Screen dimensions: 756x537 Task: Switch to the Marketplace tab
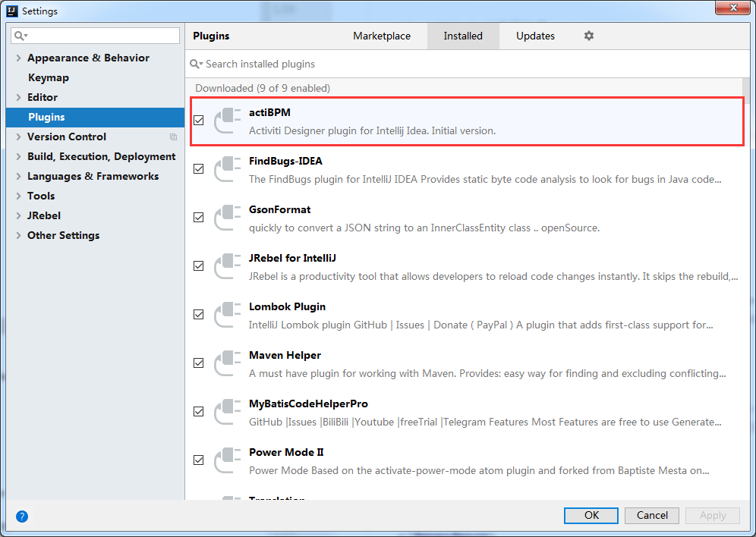(x=381, y=36)
